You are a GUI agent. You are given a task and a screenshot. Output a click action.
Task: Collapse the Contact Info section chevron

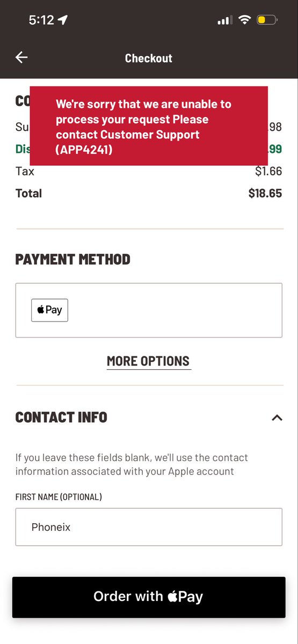tap(277, 418)
